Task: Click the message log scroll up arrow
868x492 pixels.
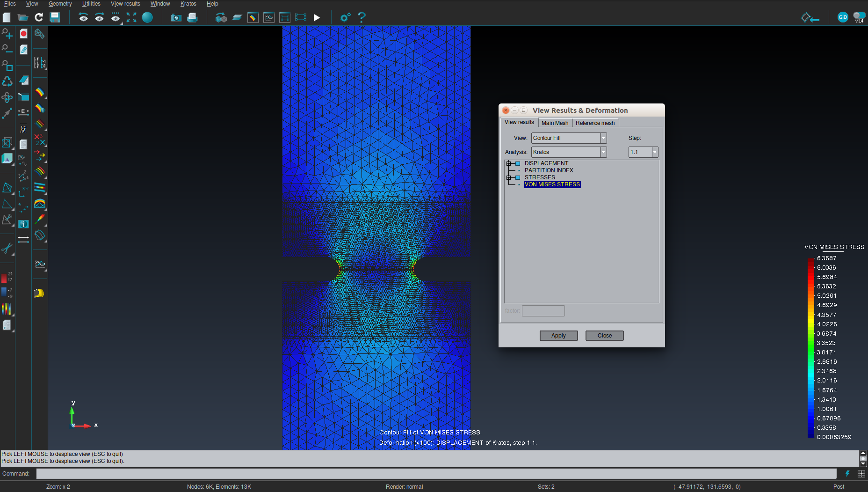Action: [863, 453]
